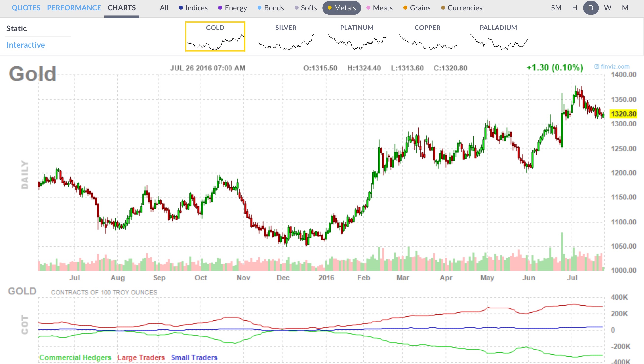Select the Indices category filter

(x=193, y=8)
